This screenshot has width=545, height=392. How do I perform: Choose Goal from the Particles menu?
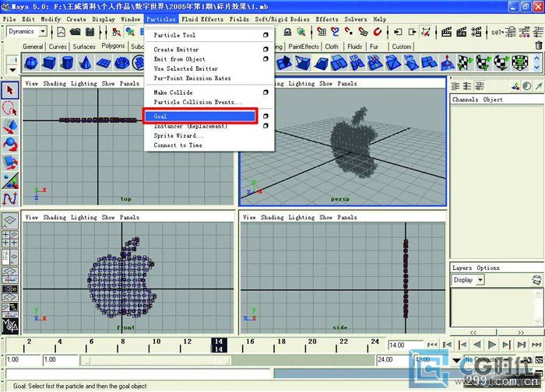tap(200, 117)
